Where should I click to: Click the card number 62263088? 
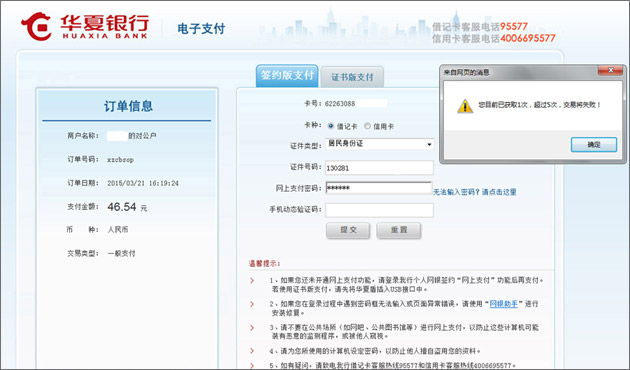[x=340, y=104]
